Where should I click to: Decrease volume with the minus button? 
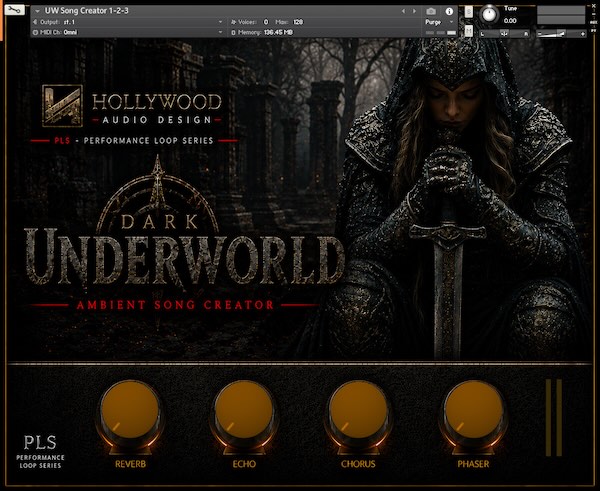point(540,34)
